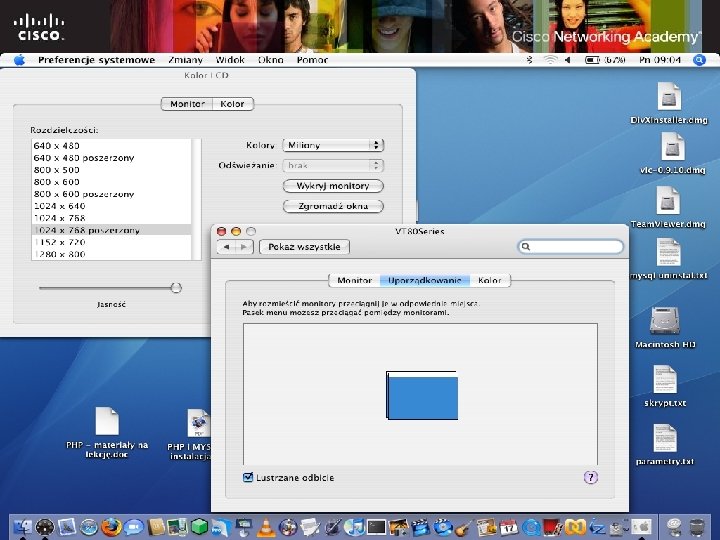Screen dimensions: 720x540
Task: Select the TeamViewer.dmg desktop icon
Action: point(668,203)
